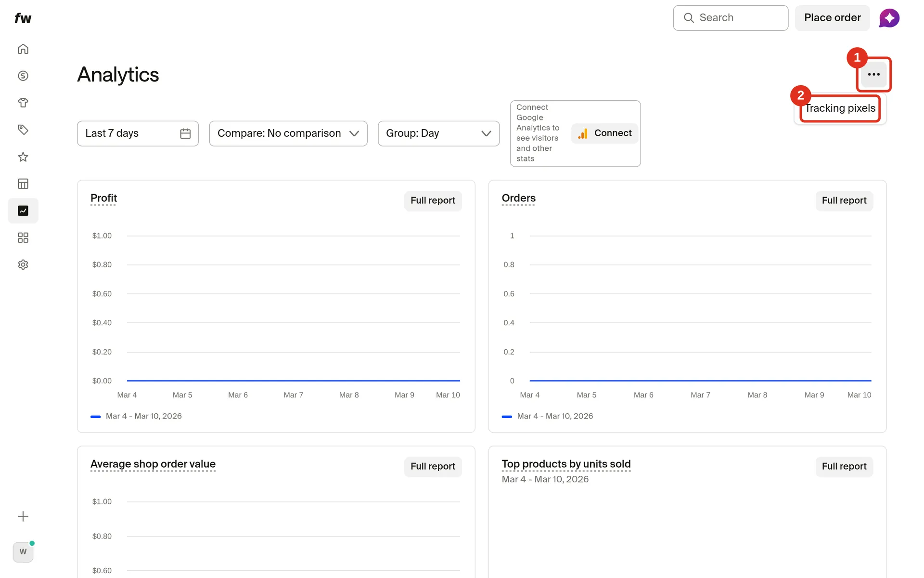Image resolution: width=924 pixels, height=578 pixels.
Task: Click the fw logo
Action: [x=23, y=18]
